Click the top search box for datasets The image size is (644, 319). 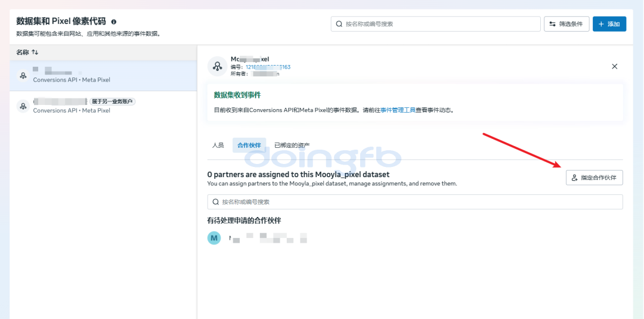435,24
